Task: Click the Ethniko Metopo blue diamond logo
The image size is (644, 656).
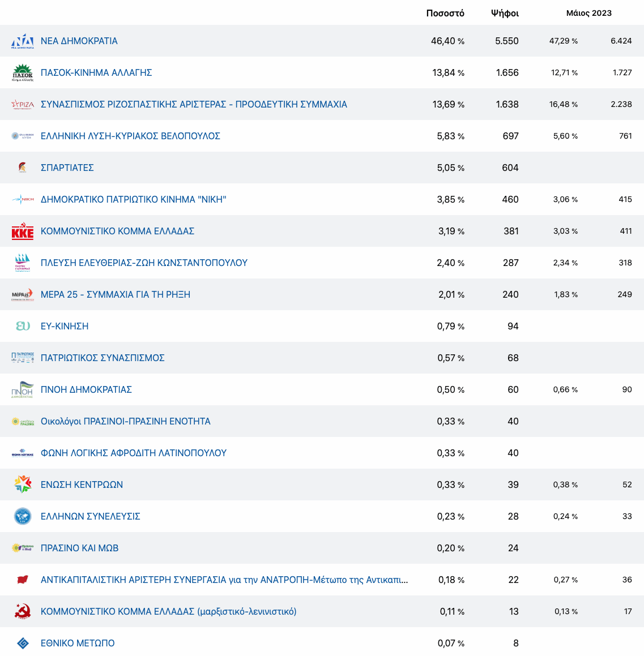Action: pyautogui.click(x=23, y=643)
